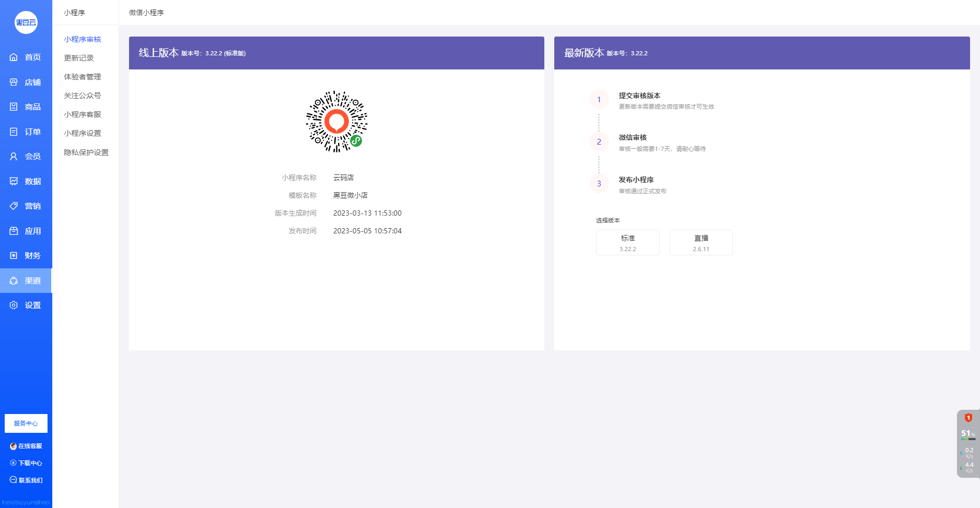This screenshot has width=980, height=508.
Task: Go to 营销 section
Action: [26, 206]
